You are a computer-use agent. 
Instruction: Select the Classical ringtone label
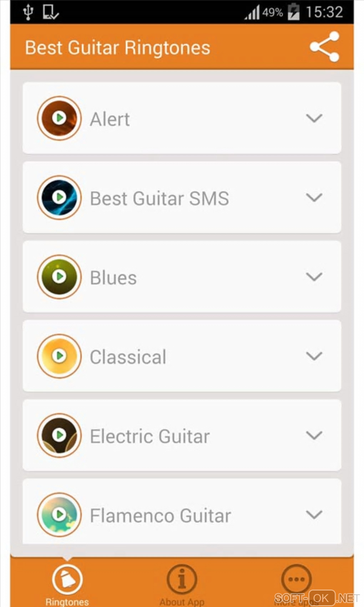(x=128, y=357)
